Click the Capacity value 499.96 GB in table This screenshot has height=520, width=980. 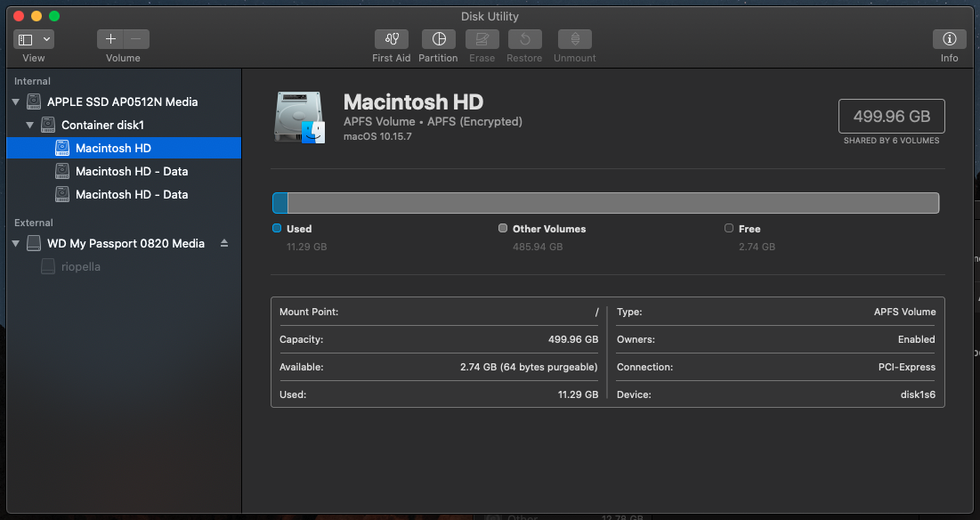pyautogui.click(x=573, y=339)
